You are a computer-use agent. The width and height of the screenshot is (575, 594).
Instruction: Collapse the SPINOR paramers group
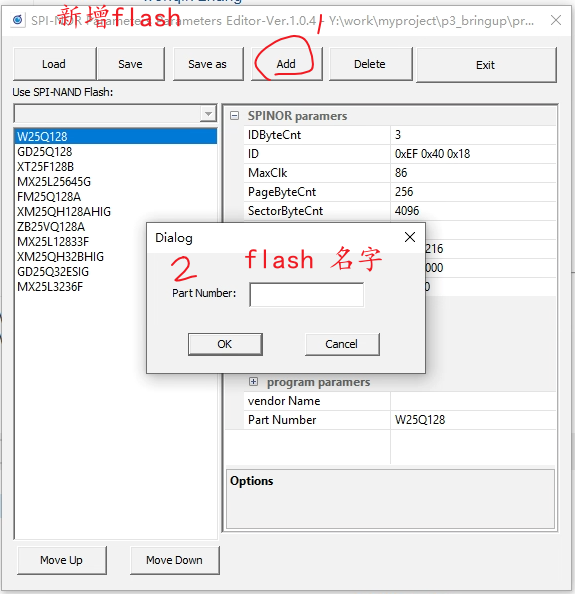coord(234,116)
